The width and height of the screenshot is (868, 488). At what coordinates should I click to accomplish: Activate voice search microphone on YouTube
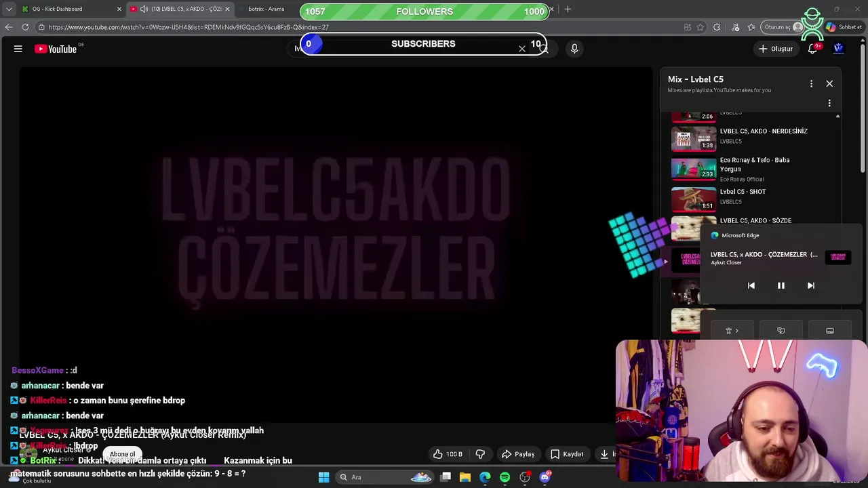click(574, 48)
